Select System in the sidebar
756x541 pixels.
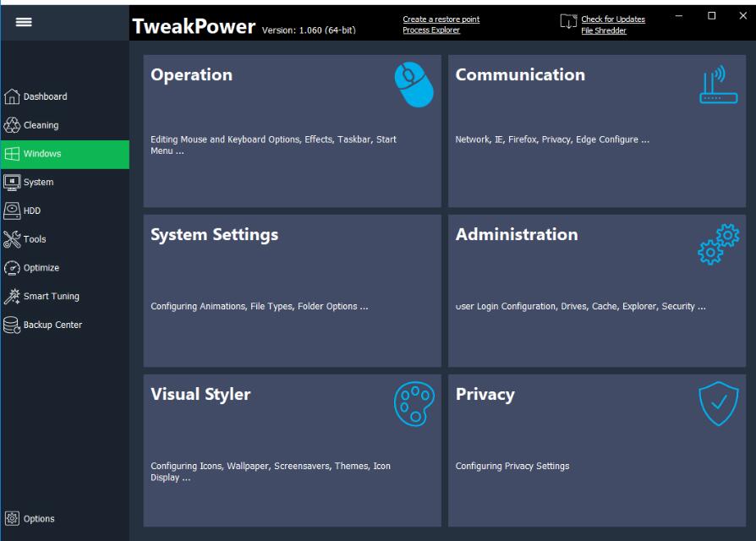(38, 183)
